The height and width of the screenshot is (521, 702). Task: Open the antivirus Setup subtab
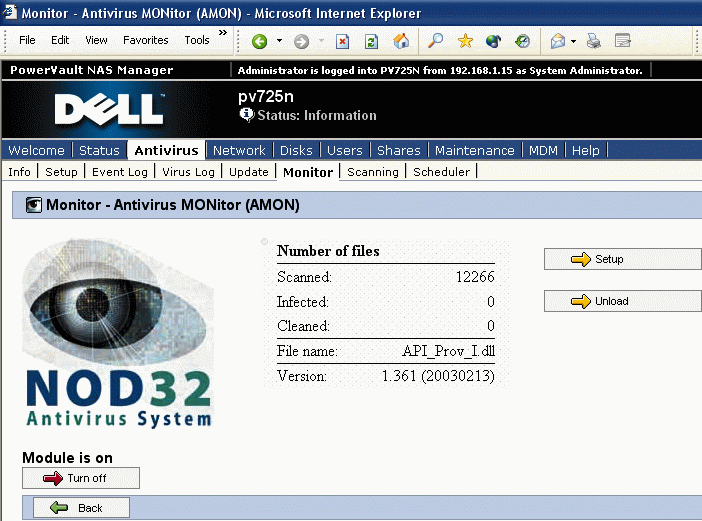(x=61, y=172)
